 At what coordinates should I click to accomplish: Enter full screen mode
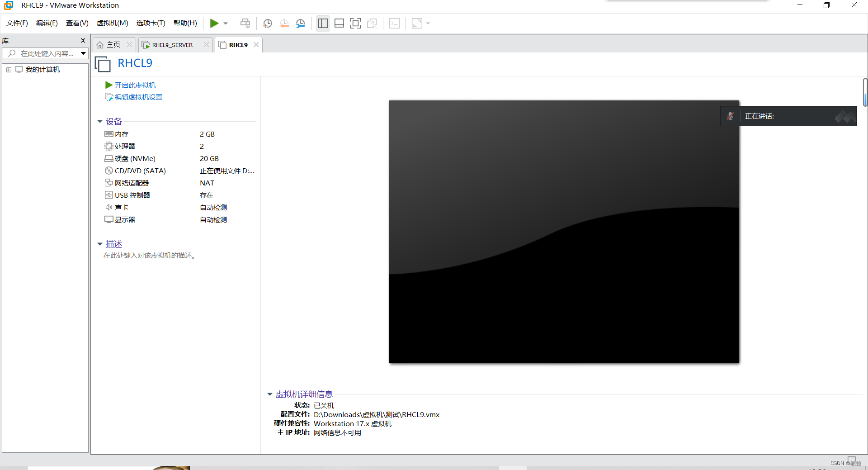tap(356, 23)
